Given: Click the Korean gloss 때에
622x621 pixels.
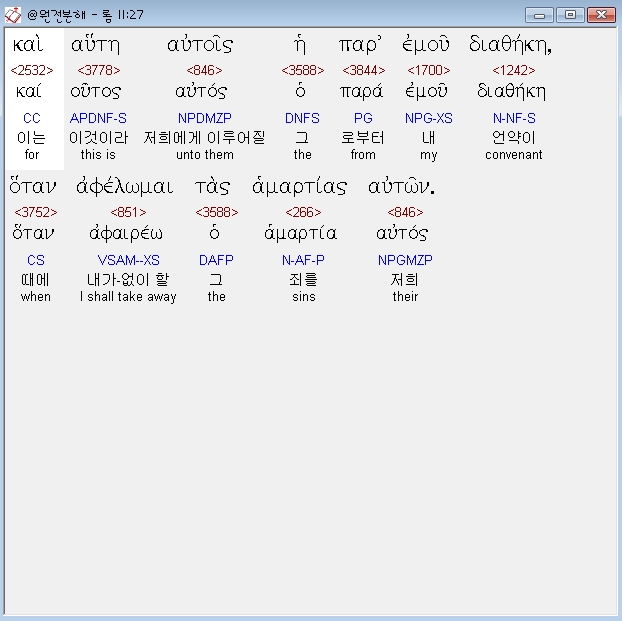Looking at the screenshot, I should 36,280.
